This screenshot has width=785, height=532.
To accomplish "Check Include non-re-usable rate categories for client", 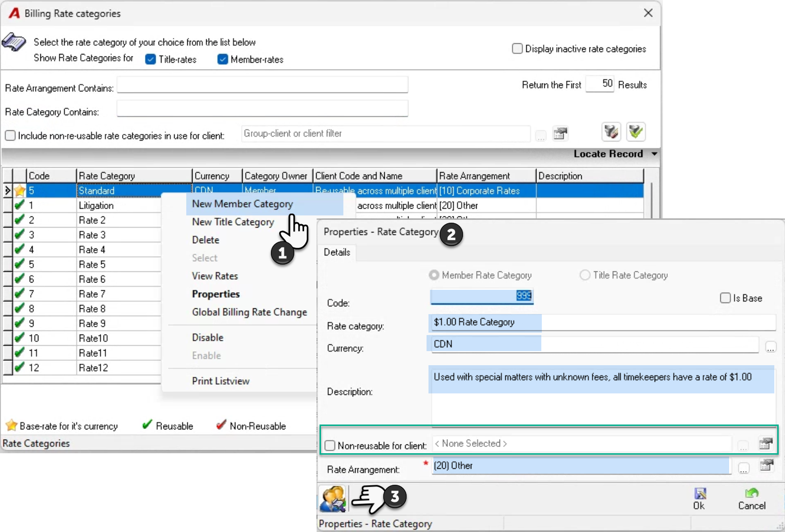I will click(x=10, y=135).
